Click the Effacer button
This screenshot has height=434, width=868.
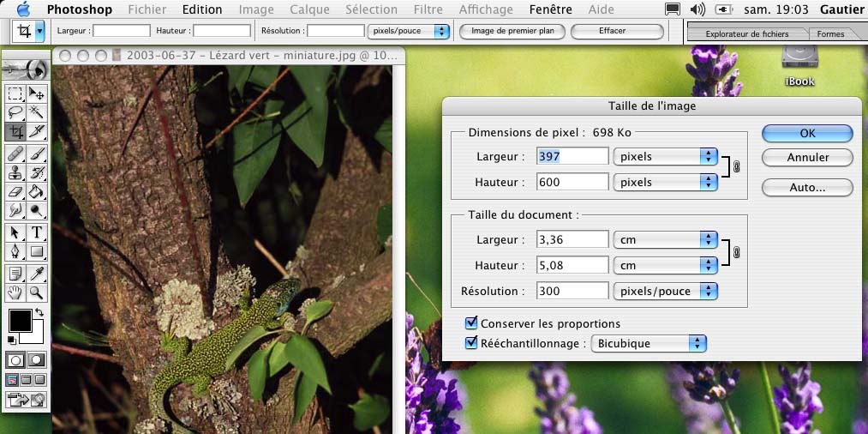tap(617, 31)
